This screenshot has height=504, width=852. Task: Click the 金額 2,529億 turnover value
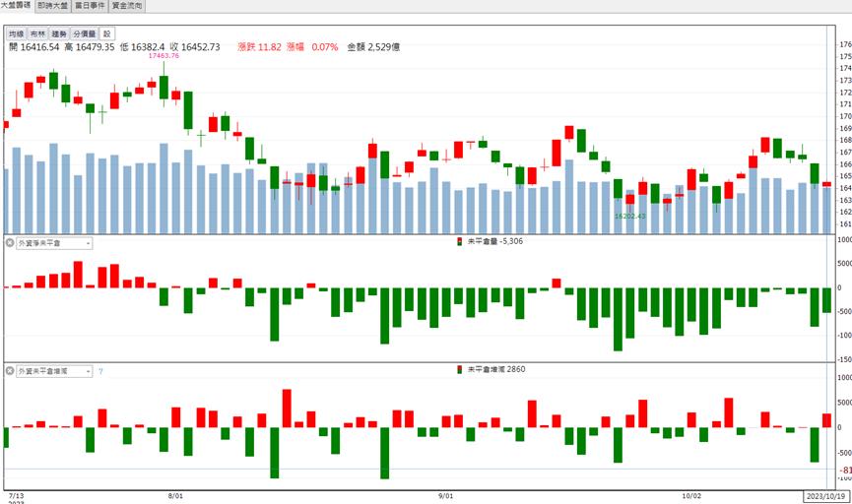tap(374, 47)
